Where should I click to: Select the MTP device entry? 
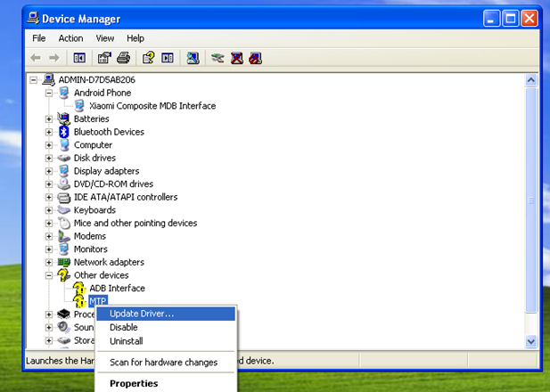[x=98, y=301]
